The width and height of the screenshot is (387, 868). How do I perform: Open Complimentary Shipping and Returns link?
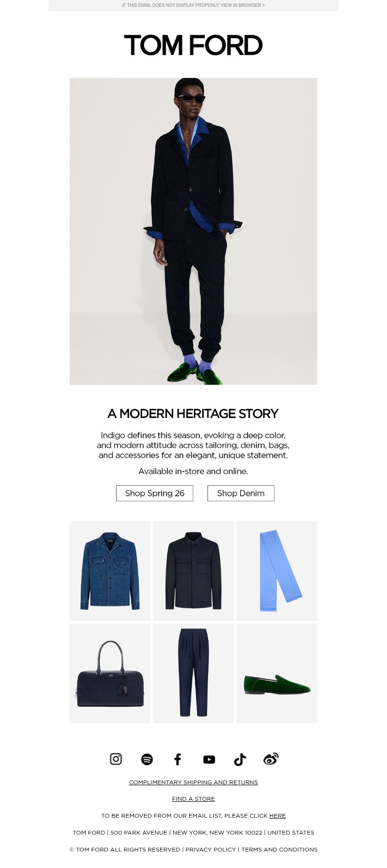193,782
